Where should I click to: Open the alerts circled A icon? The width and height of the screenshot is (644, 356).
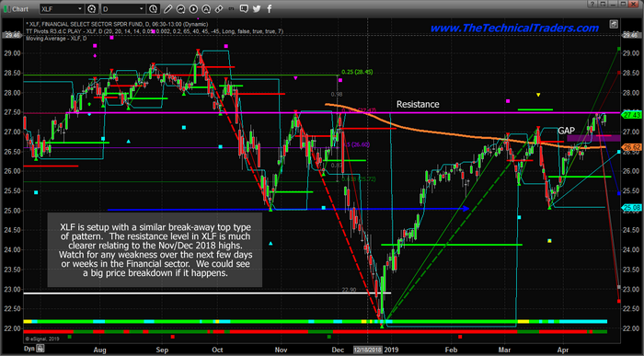[x=206, y=8]
